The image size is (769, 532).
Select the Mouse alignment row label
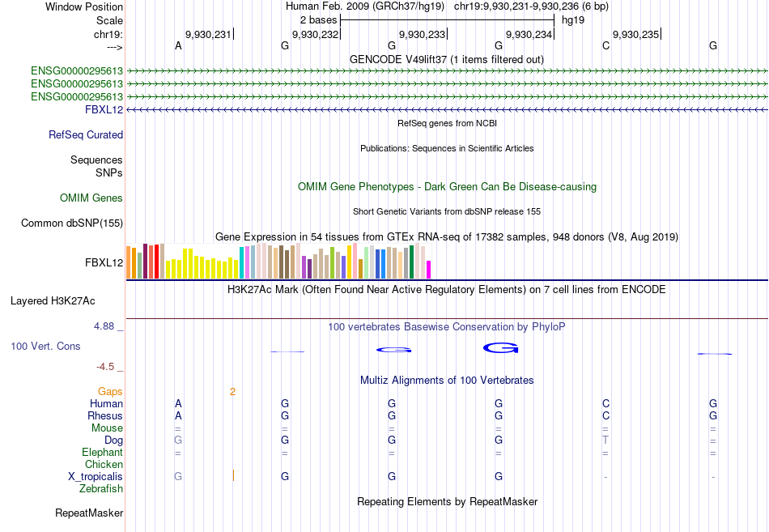107,428
